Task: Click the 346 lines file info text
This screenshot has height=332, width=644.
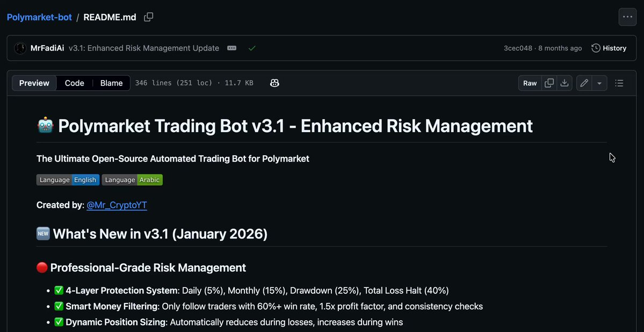Action: point(194,83)
